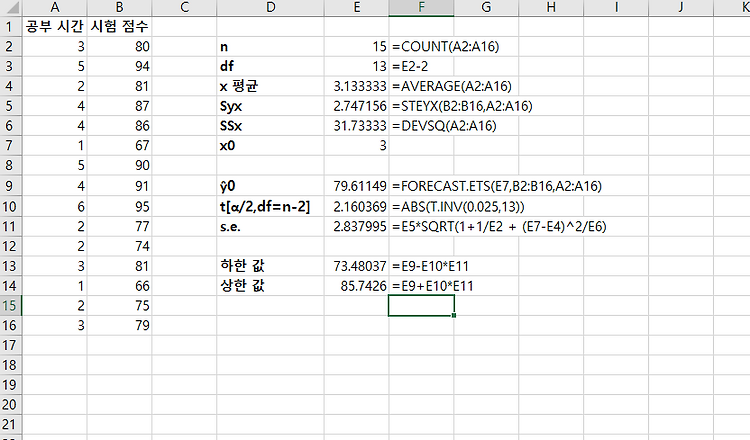750x440 pixels.
Task: Click cell showing 2.837995
Action: click(356, 226)
